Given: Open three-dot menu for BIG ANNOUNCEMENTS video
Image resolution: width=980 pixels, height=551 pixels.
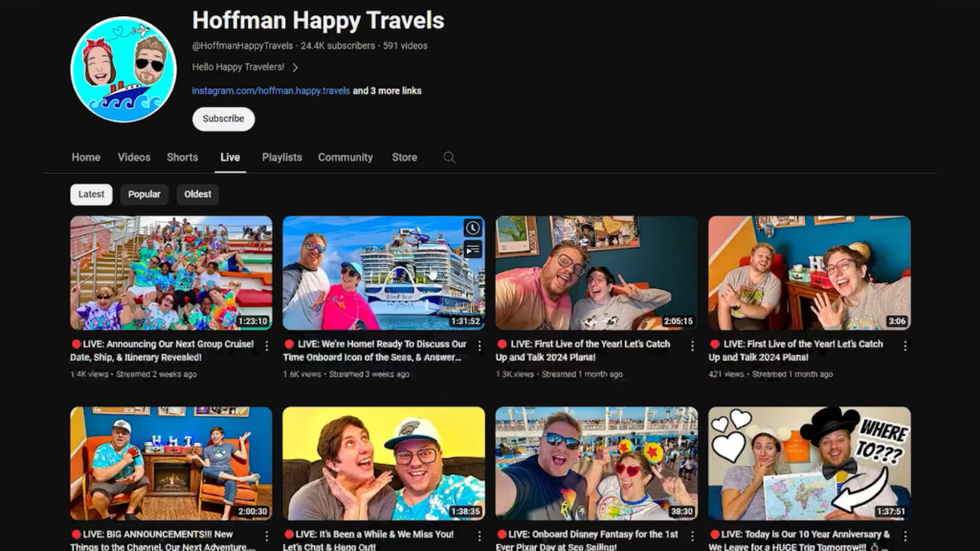Looking at the screenshot, I should pyautogui.click(x=266, y=537).
